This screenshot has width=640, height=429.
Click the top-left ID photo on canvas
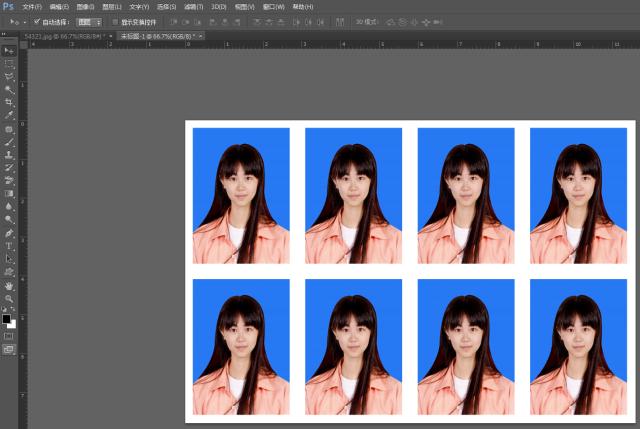[241, 195]
